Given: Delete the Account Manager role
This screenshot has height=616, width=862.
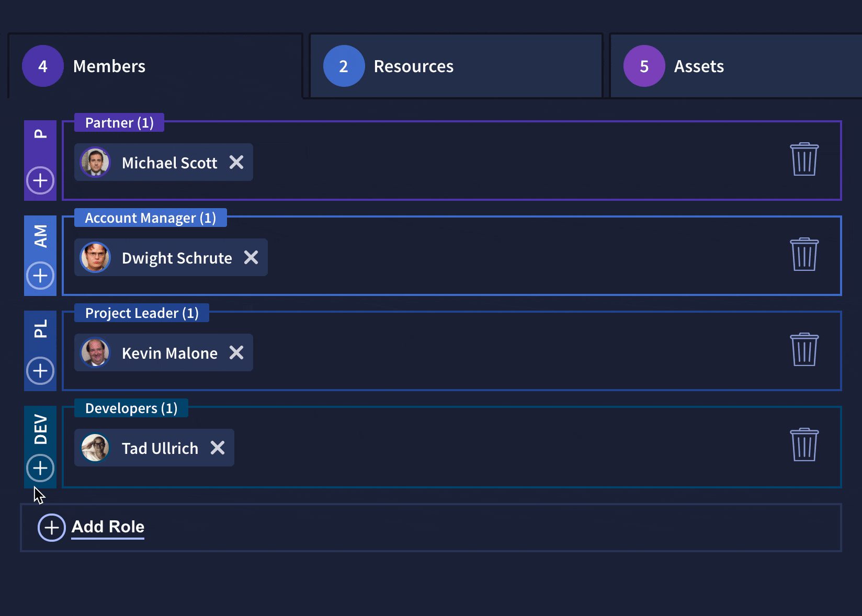Looking at the screenshot, I should pos(804,254).
